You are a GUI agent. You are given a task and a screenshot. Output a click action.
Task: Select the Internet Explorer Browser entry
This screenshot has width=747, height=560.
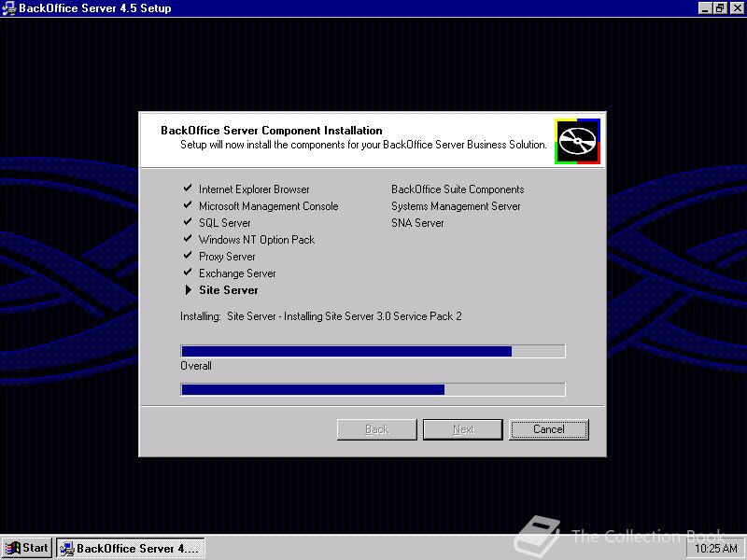tap(254, 189)
